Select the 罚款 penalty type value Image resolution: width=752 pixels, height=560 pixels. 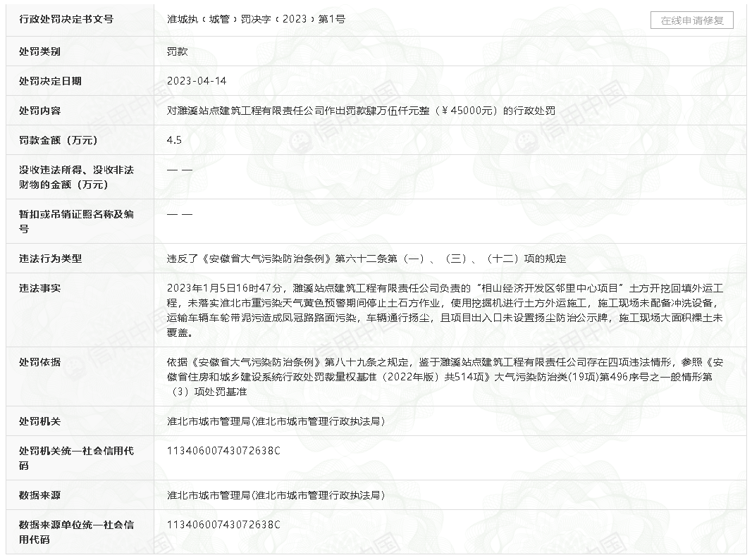pos(177,51)
